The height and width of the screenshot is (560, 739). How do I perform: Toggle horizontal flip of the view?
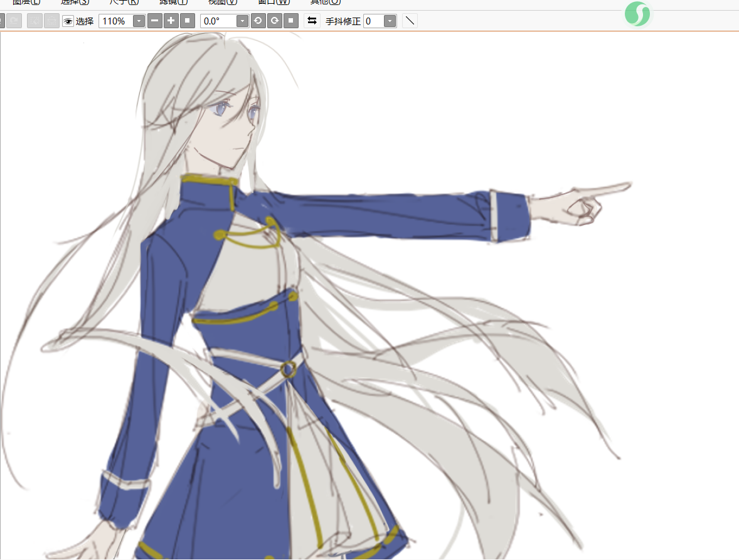tap(312, 21)
